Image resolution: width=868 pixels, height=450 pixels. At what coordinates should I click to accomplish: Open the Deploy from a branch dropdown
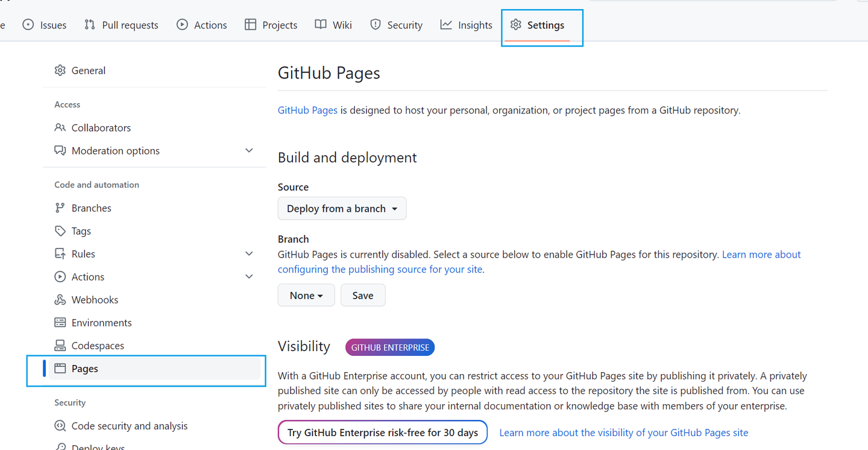click(x=342, y=208)
